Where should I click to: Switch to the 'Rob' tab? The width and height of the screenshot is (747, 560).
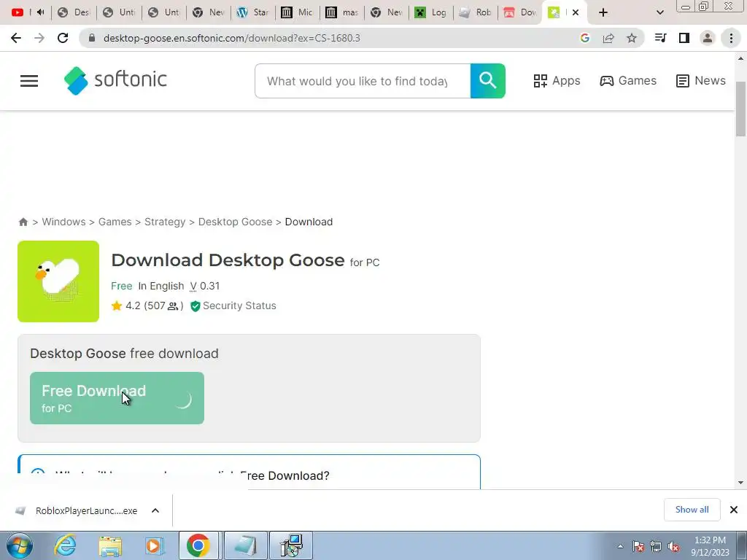pyautogui.click(x=476, y=12)
